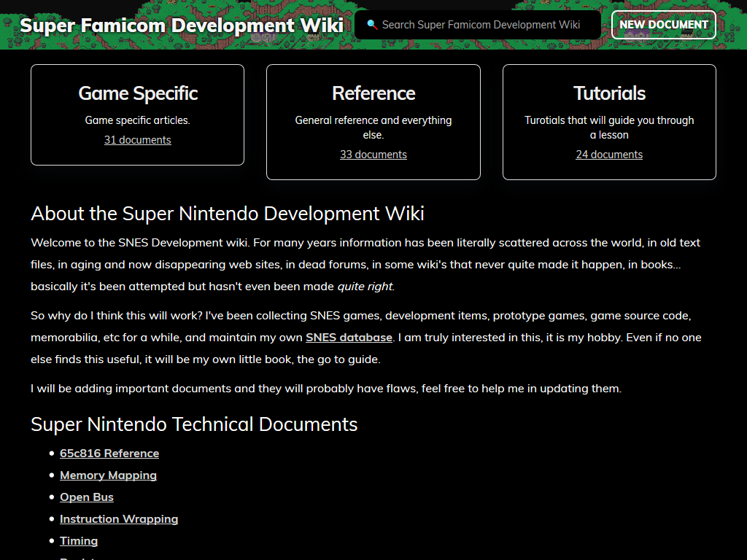
Task: Open the 24 documents link
Action: [x=609, y=155]
